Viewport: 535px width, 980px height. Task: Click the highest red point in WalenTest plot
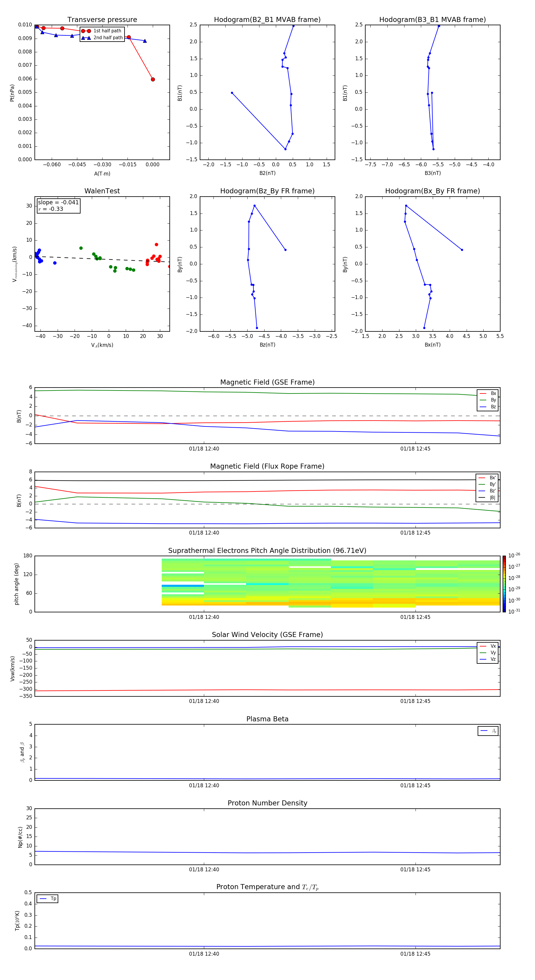coord(157,245)
